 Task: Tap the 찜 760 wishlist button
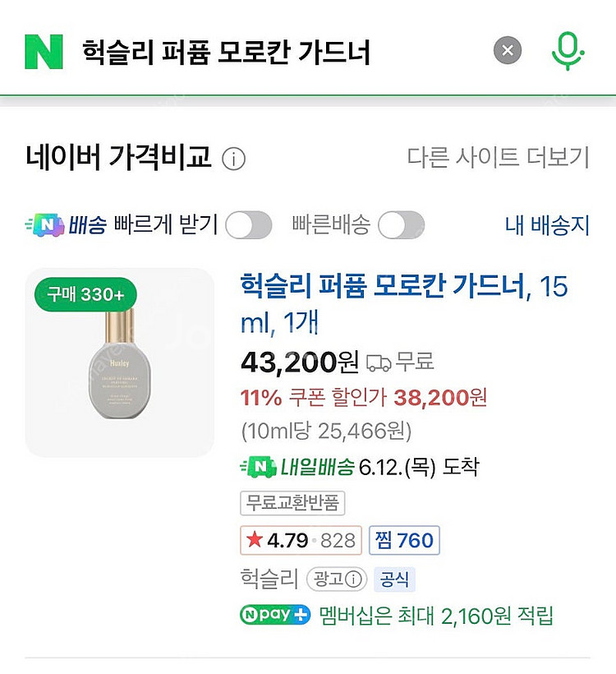click(x=403, y=540)
